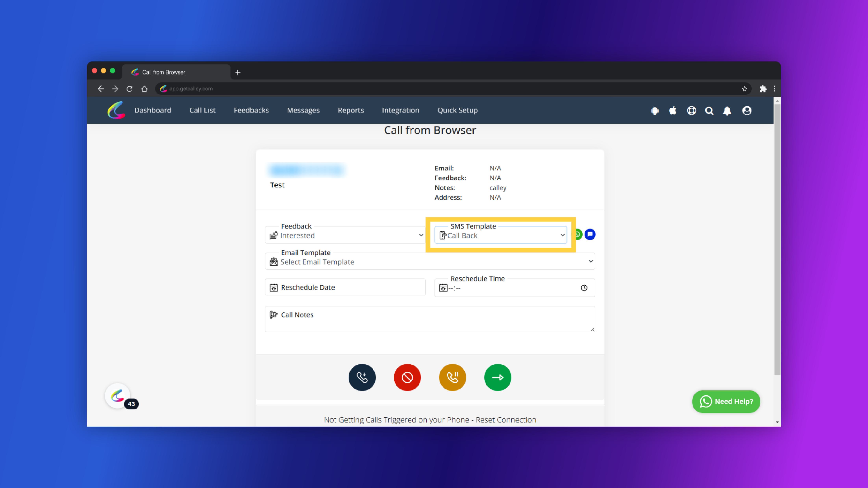Expand the Select Email Template dropdown
This screenshot has width=868, height=488.
430,262
